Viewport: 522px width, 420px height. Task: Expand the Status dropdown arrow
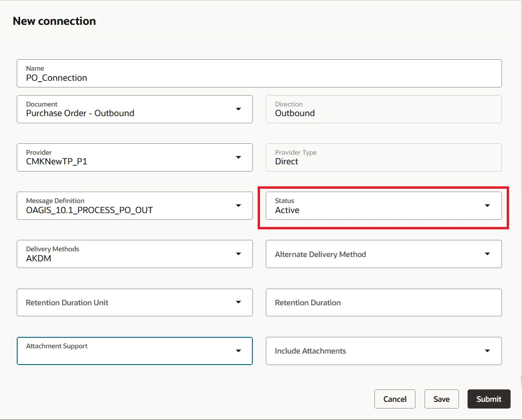coord(487,206)
